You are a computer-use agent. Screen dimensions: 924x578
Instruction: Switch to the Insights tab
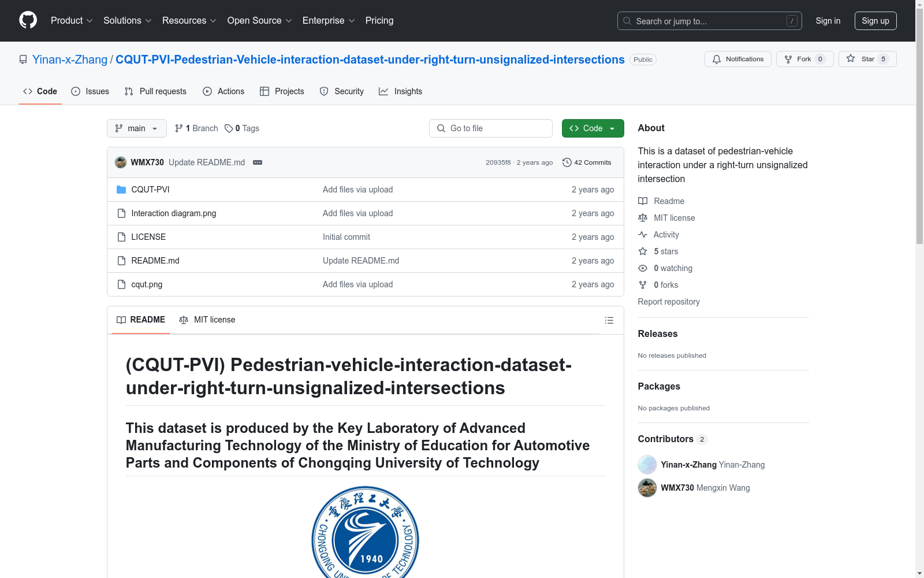400,91
